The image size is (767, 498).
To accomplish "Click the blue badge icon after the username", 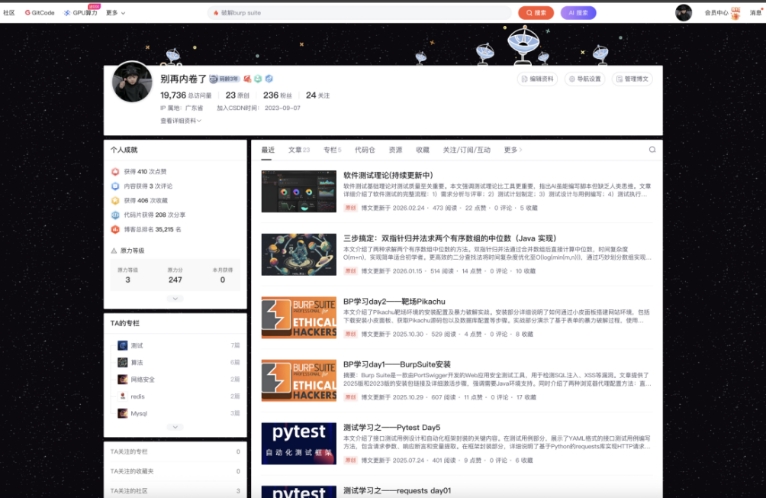I will [x=269, y=79].
